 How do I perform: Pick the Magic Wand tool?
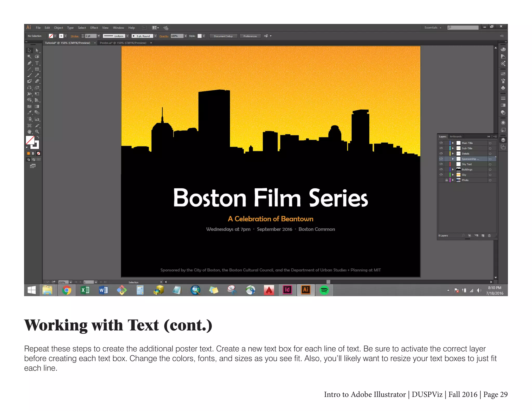[x=29, y=57]
